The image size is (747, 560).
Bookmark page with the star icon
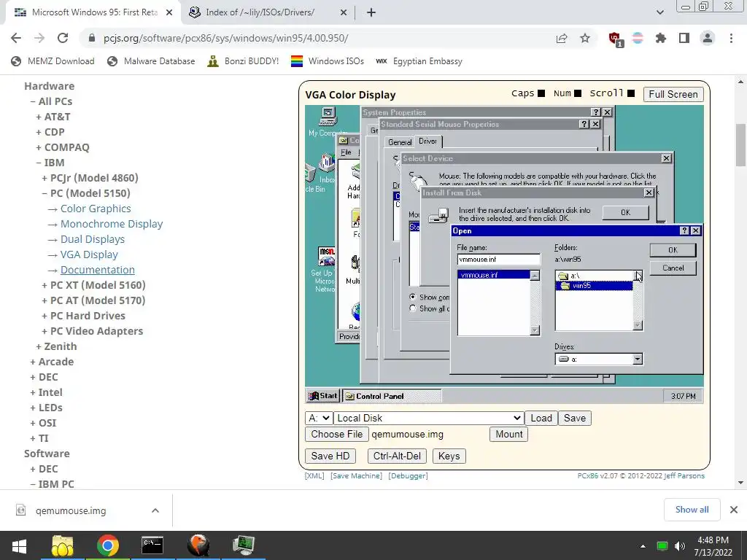click(585, 38)
